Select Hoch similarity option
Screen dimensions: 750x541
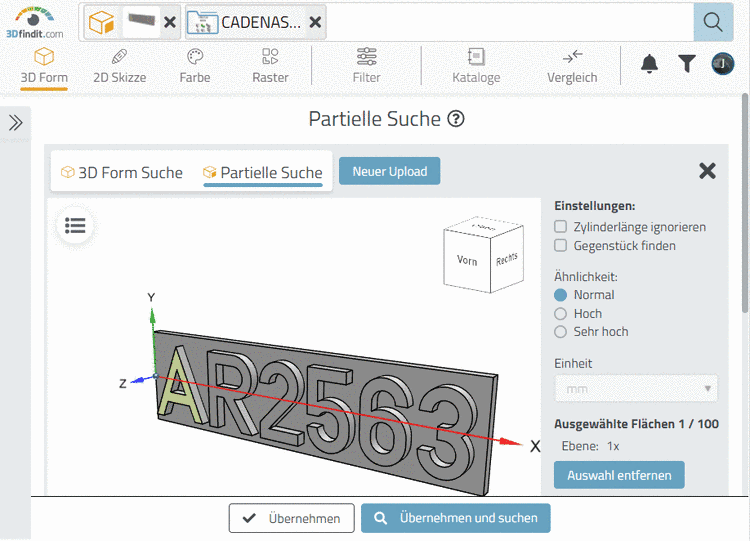pos(560,314)
